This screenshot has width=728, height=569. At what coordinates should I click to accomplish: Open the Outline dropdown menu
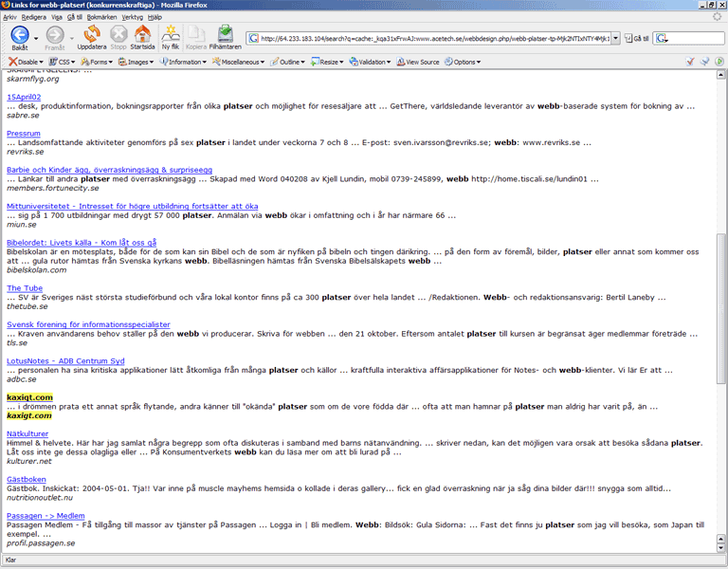coord(288,62)
